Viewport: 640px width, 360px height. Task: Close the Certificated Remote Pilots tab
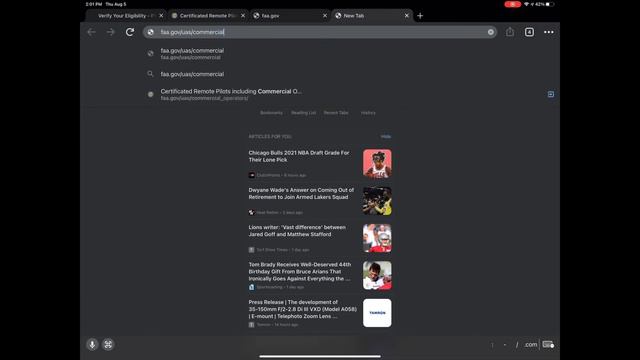(x=243, y=16)
